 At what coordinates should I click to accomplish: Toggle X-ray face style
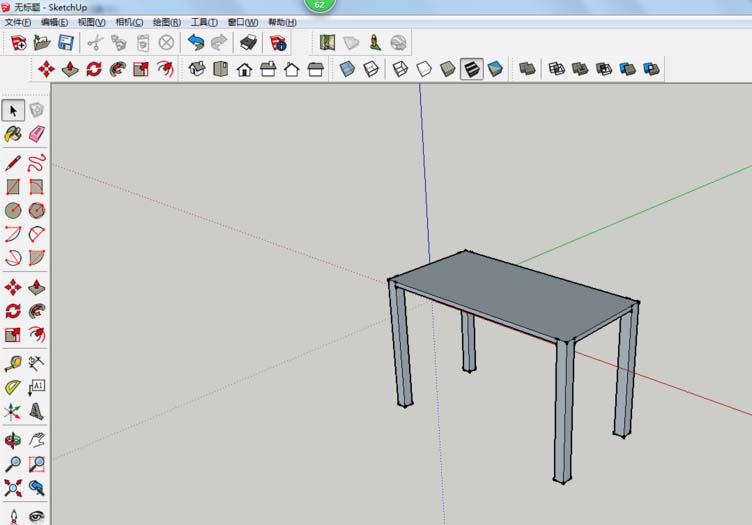click(x=347, y=69)
